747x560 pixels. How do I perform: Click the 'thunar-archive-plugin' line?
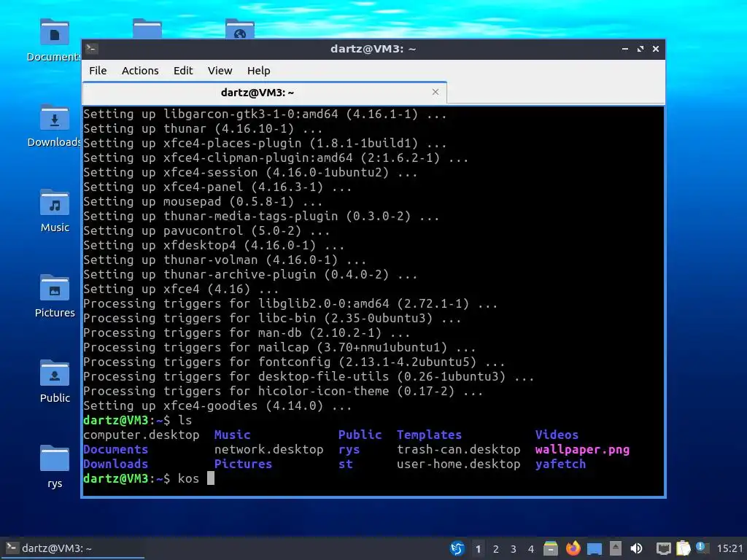[250, 274]
